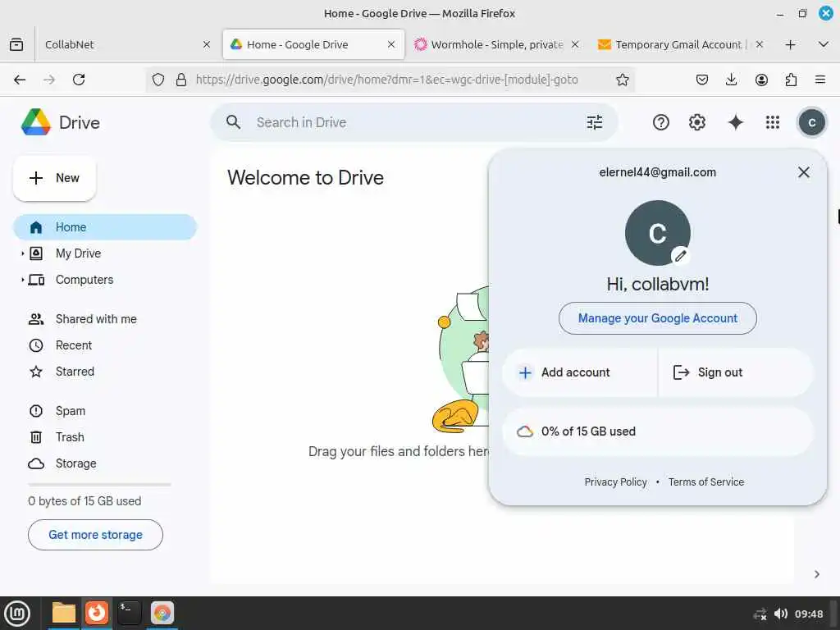Open terminal from the taskbar
Screen dimensions: 840x630
129,613
